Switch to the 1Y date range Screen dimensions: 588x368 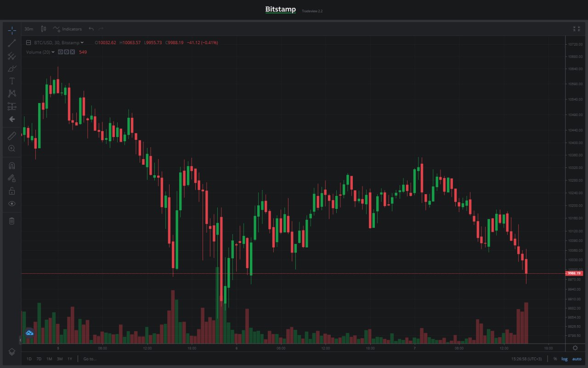click(70, 359)
